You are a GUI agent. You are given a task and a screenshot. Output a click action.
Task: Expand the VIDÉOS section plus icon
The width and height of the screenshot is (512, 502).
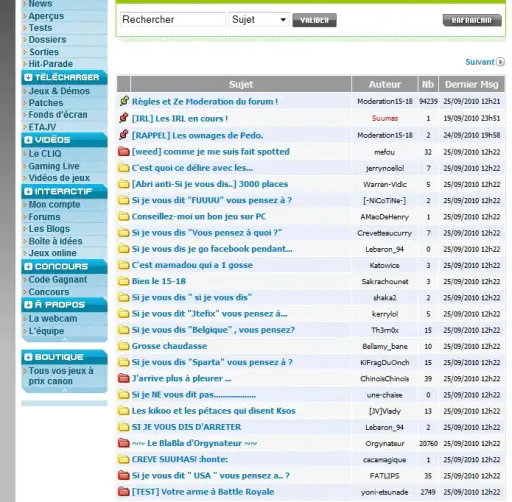coord(28,140)
